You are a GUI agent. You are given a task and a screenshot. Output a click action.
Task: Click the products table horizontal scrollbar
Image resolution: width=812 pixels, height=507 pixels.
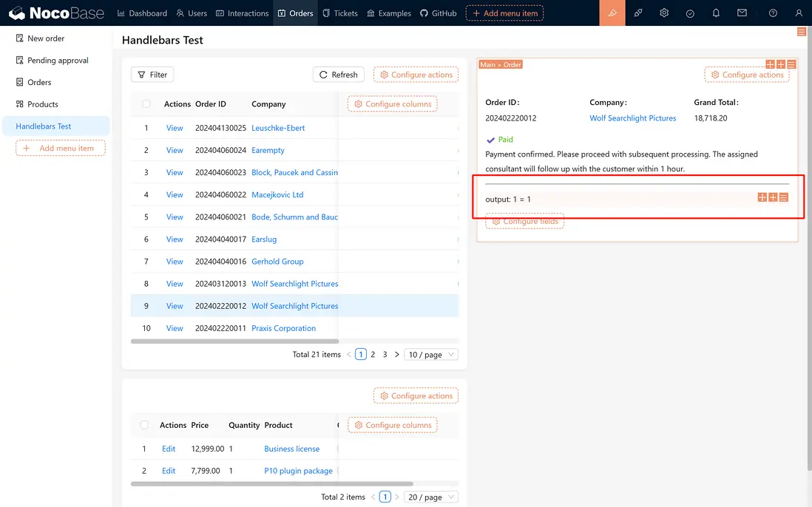point(272,483)
